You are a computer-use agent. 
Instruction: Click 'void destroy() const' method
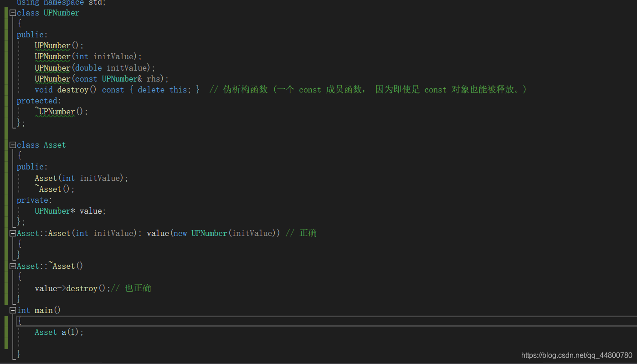79,90
